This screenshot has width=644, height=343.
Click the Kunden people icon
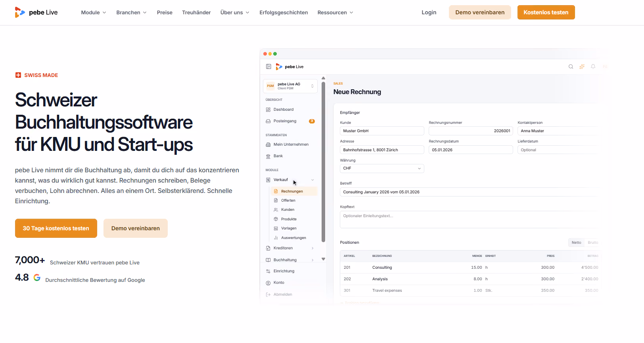tap(276, 210)
